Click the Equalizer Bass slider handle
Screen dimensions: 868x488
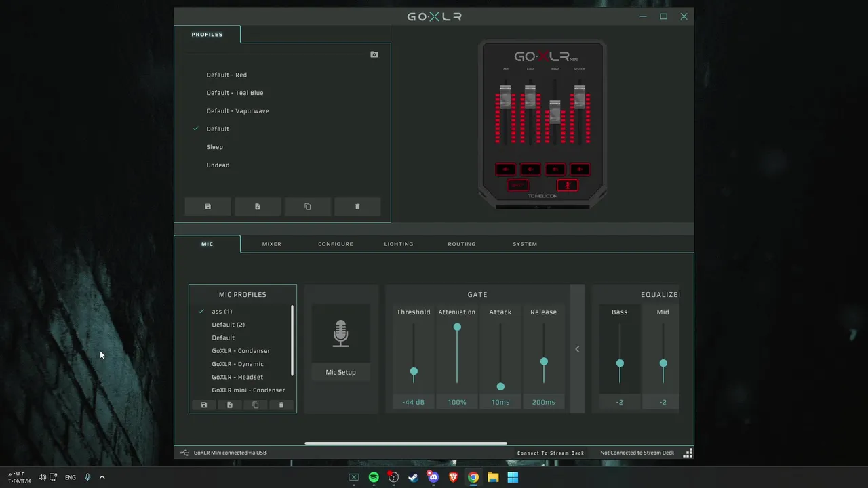click(x=620, y=363)
